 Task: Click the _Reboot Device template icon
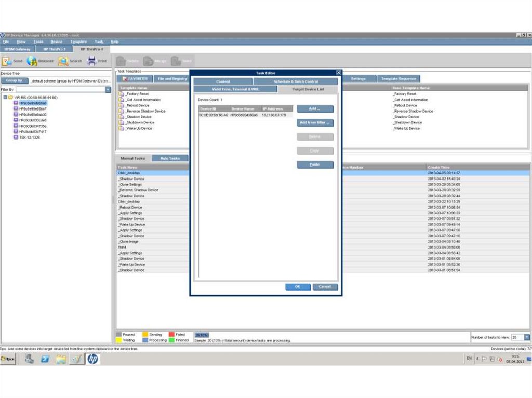[x=122, y=105]
